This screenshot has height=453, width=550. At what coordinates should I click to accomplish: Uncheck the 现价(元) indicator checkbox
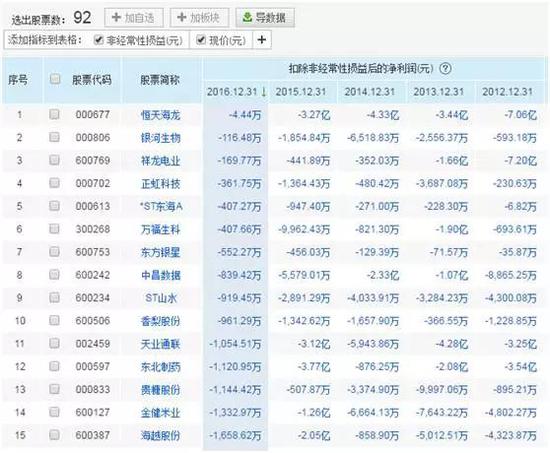click(201, 40)
